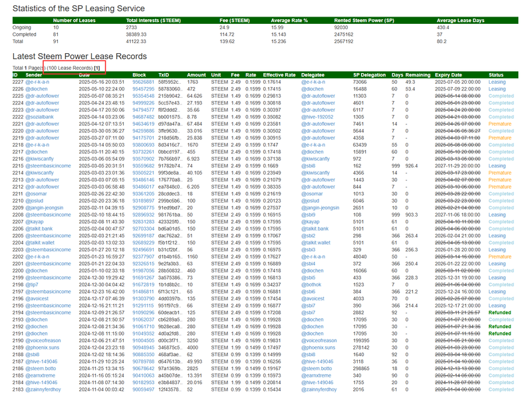Open @sbi9 delegatee profile

click(x=308, y=215)
